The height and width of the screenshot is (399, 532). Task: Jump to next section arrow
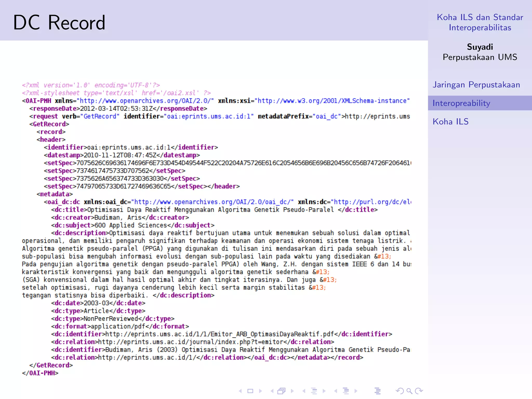coord(356,391)
